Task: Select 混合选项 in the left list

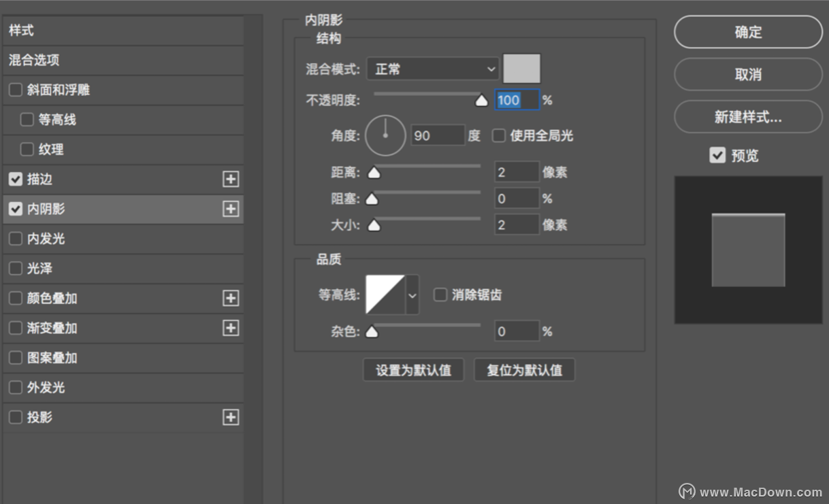Action: coord(123,60)
